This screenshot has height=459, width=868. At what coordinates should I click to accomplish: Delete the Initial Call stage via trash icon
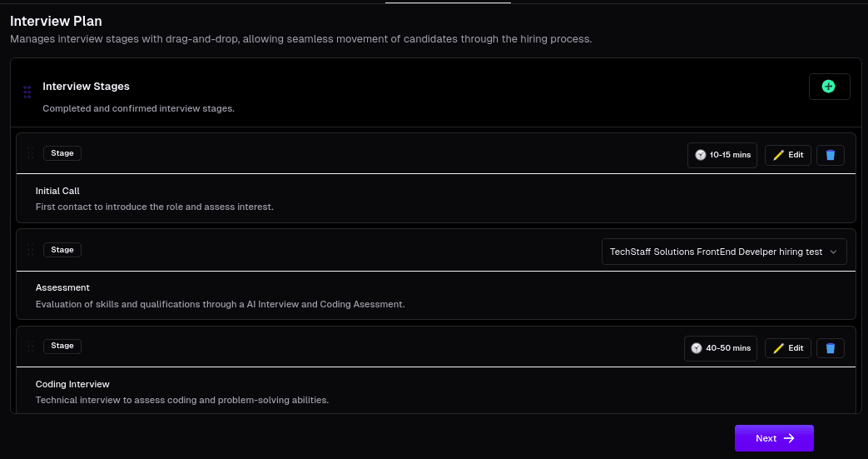(830, 155)
